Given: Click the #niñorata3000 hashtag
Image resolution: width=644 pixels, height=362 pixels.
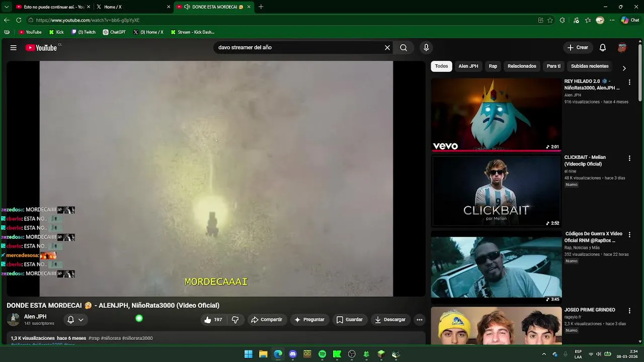Looking at the screenshot, I should tap(137, 338).
